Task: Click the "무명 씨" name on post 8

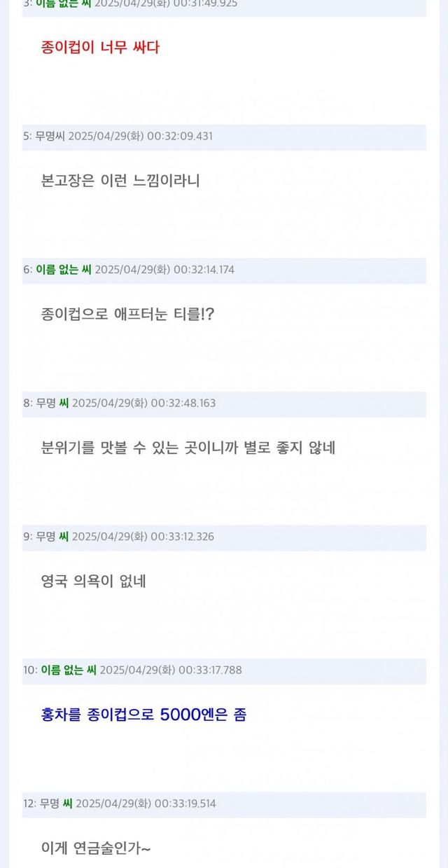Action: pos(52,403)
